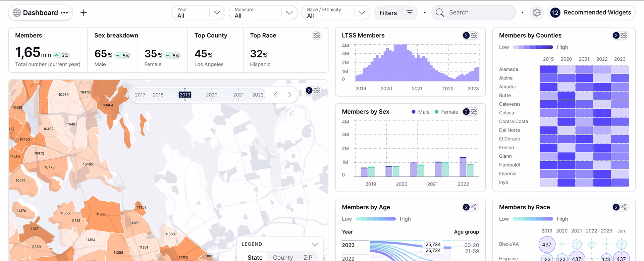The height and width of the screenshot is (261, 644).
Task: Switch legend to County tab
Action: click(x=283, y=257)
